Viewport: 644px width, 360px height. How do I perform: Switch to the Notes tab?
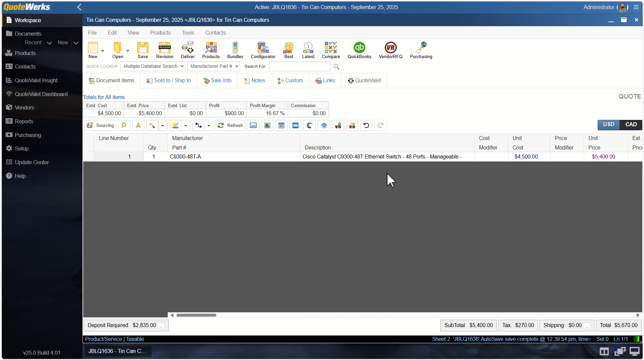coord(255,81)
